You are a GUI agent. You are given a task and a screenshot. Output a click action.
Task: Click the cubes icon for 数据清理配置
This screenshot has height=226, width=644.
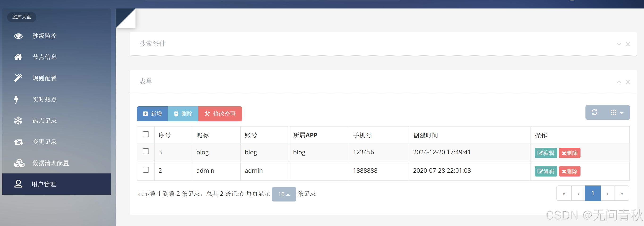pos(19,163)
